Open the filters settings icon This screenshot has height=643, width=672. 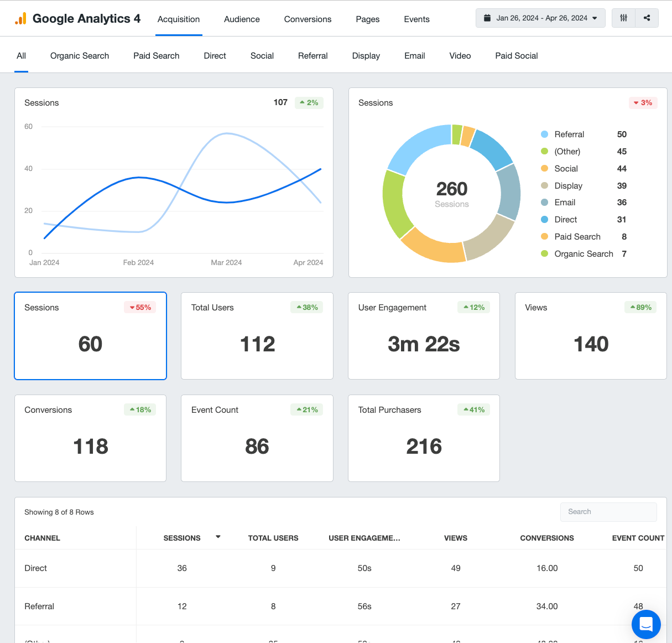(x=624, y=18)
